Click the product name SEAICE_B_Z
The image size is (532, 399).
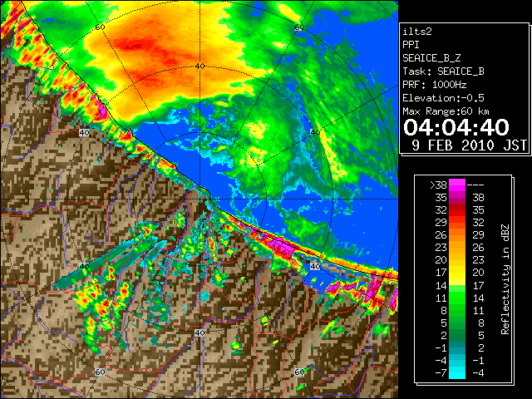[431, 58]
